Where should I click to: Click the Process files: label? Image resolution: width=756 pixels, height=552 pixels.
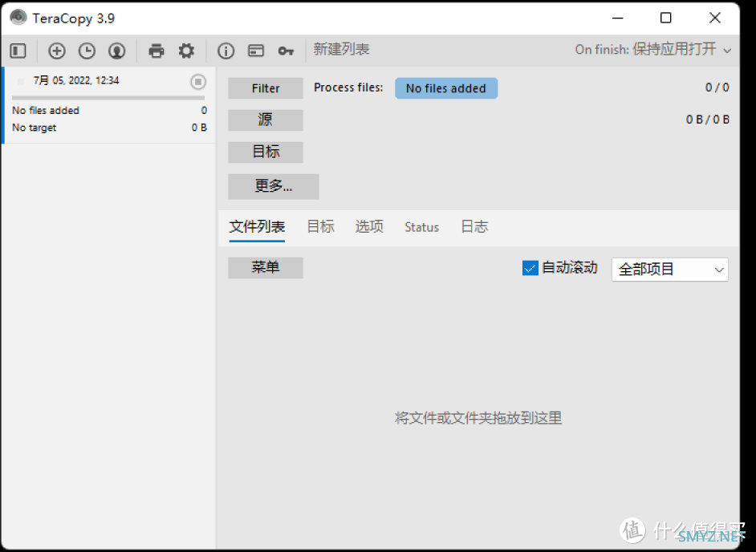click(348, 87)
